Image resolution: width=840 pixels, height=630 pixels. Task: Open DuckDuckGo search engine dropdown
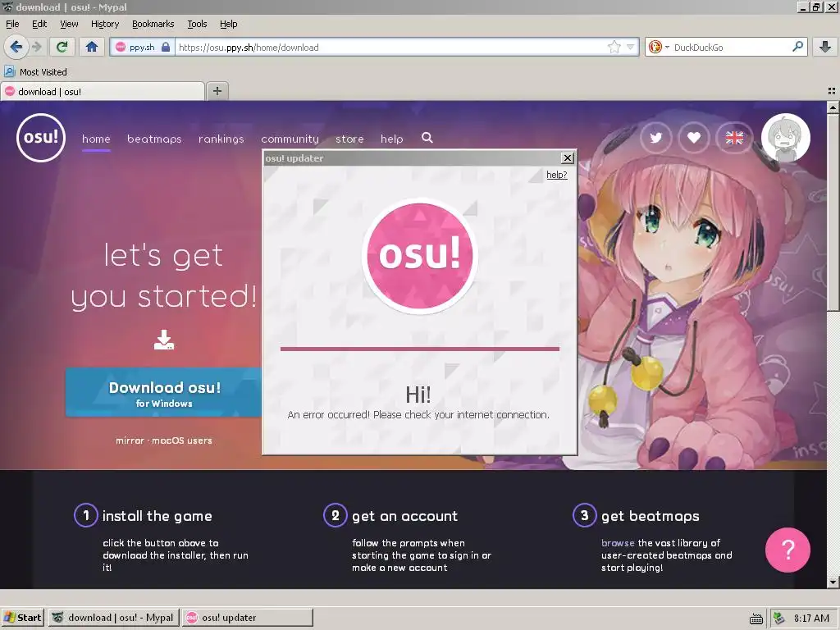[658, 47]
